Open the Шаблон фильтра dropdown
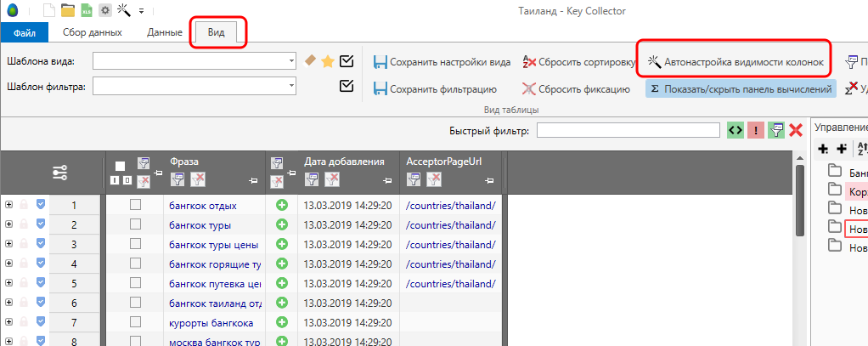Image resolution: width=868 pixels, height=346 pixels. point(291,86)
